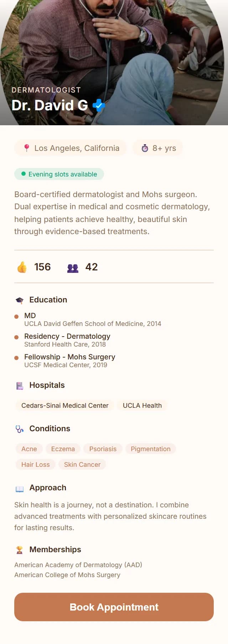
Task: Click the stethoscope Conditions icon
Action: 20,428
